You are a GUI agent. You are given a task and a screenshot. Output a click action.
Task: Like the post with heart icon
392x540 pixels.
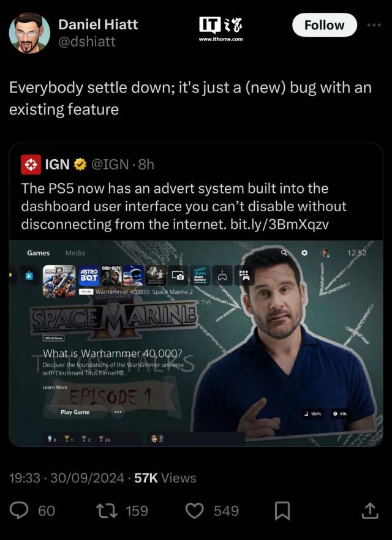pyautogui.click(x=195, y=511)
